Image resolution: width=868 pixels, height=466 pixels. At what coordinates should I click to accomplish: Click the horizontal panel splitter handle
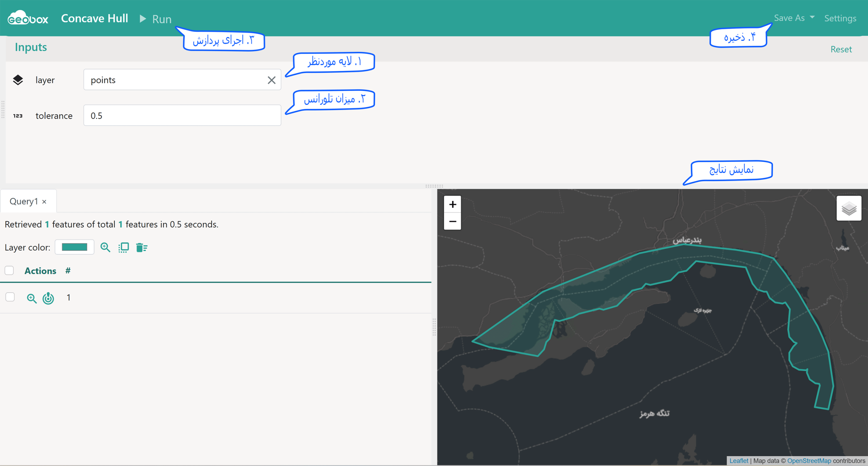tap(434, 186)
